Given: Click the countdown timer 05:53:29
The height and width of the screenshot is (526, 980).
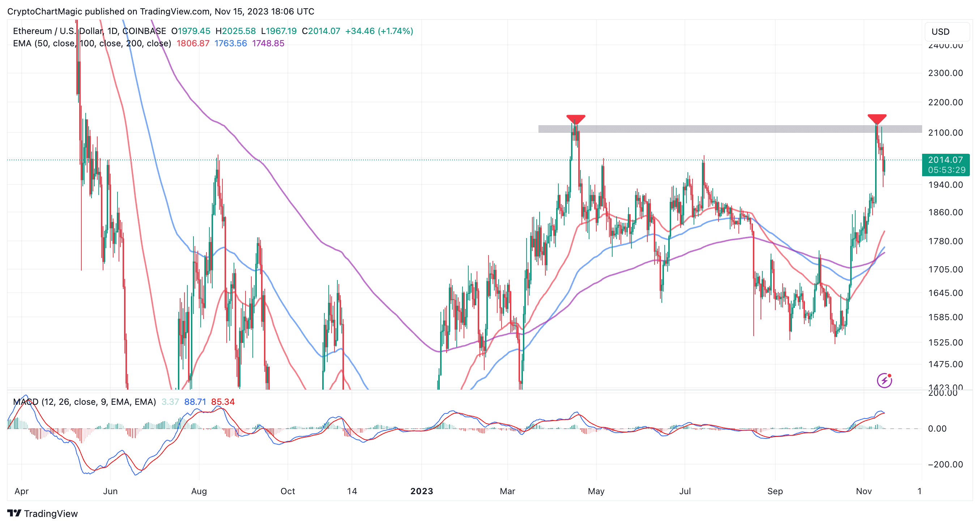Looking at the screenshot, I should 946,170.
